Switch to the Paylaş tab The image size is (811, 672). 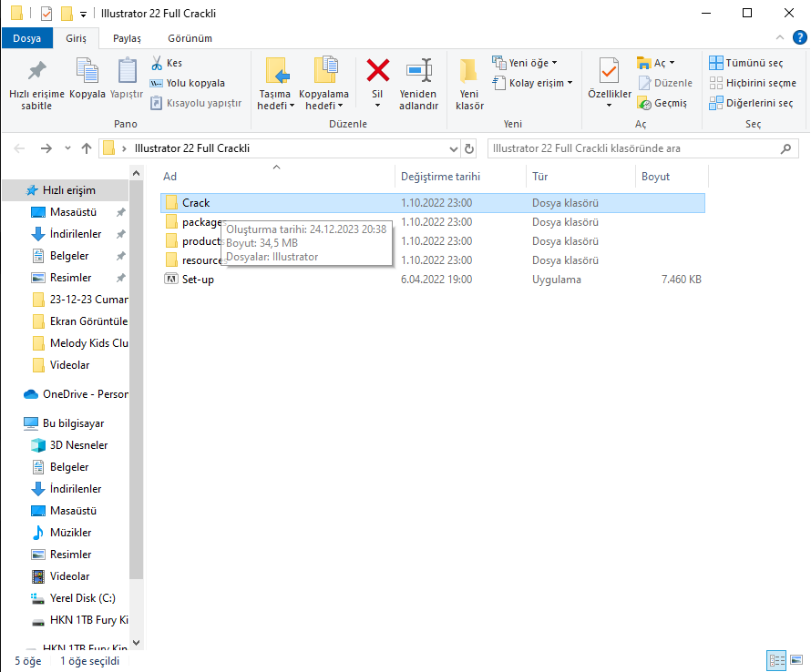pyautogui.click(x=127, y=38)
